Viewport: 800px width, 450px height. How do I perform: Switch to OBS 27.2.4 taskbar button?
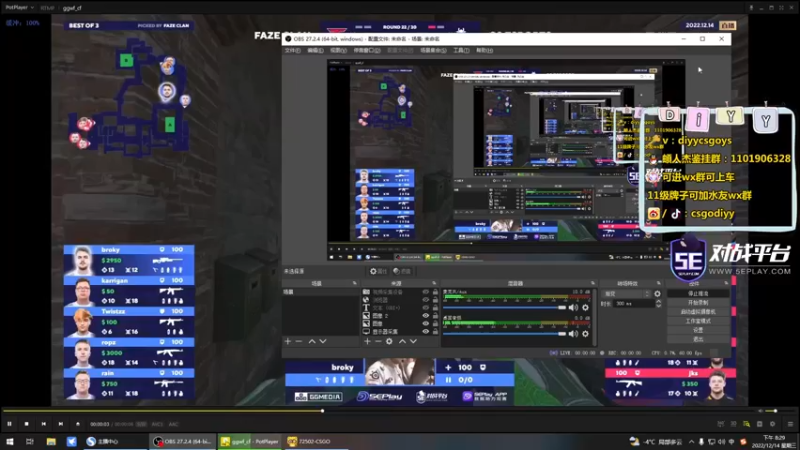(182, 441)
